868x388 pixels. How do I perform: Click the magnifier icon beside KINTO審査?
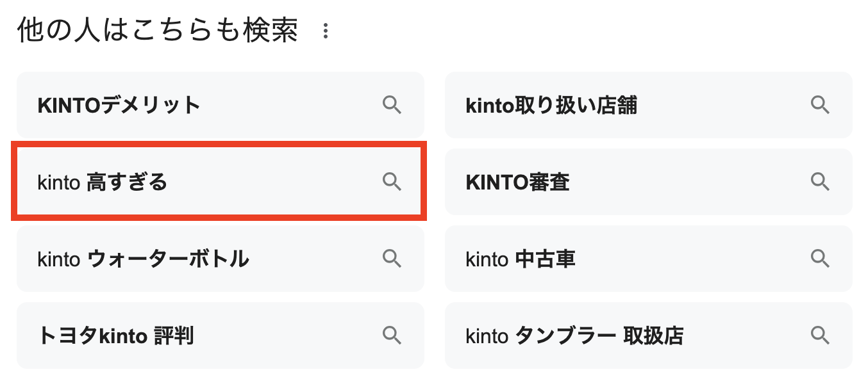820,182
